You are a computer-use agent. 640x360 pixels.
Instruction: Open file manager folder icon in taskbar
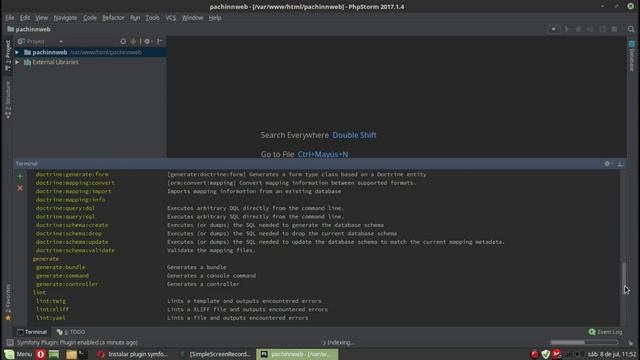pyautogui.click(x=71, y=354)
